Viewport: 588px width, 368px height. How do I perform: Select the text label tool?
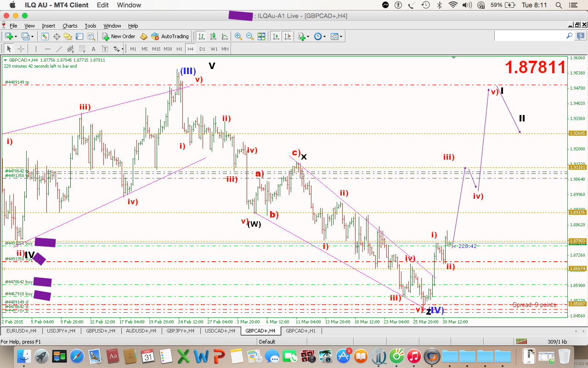pos(94,49)
